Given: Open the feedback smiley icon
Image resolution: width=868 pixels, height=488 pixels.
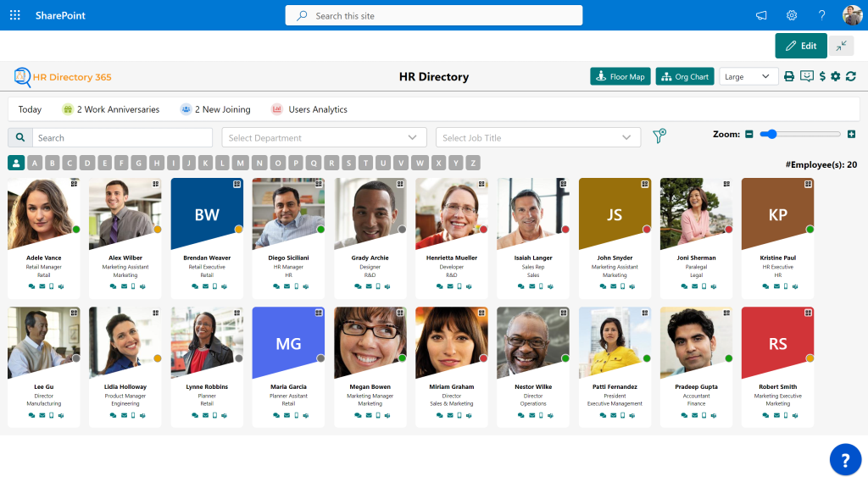Looking at the screenshot, I should [x=806, y=75].
